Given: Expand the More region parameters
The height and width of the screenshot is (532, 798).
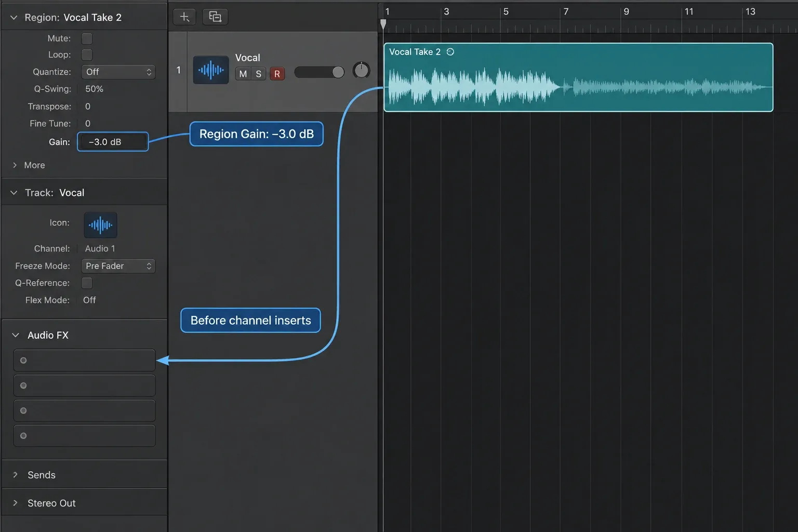Looking at the screenshot, I should (x=15, y=165).
